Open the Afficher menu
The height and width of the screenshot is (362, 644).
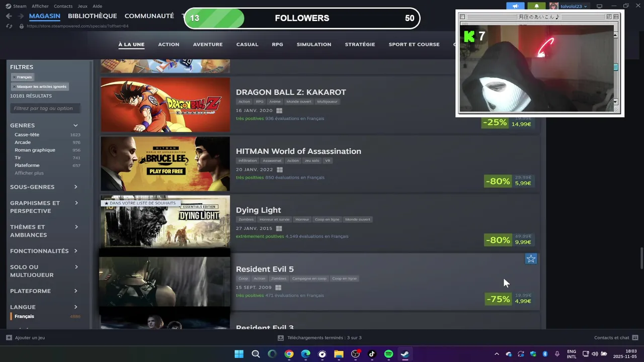pos(40,6)
